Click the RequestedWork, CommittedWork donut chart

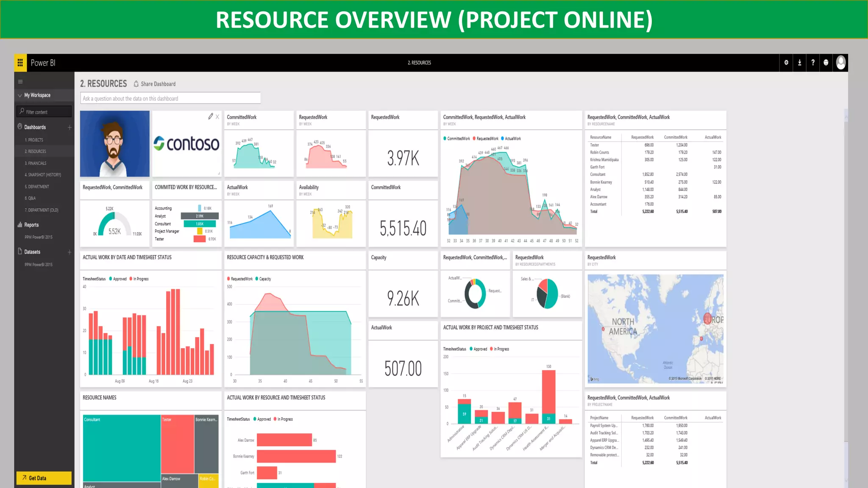coord(475,294)
